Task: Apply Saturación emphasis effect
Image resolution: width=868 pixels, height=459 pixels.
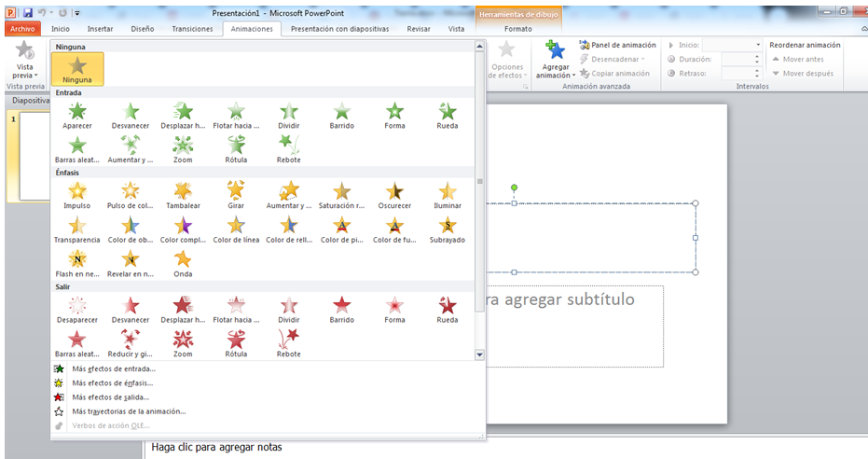Action: 341,196
